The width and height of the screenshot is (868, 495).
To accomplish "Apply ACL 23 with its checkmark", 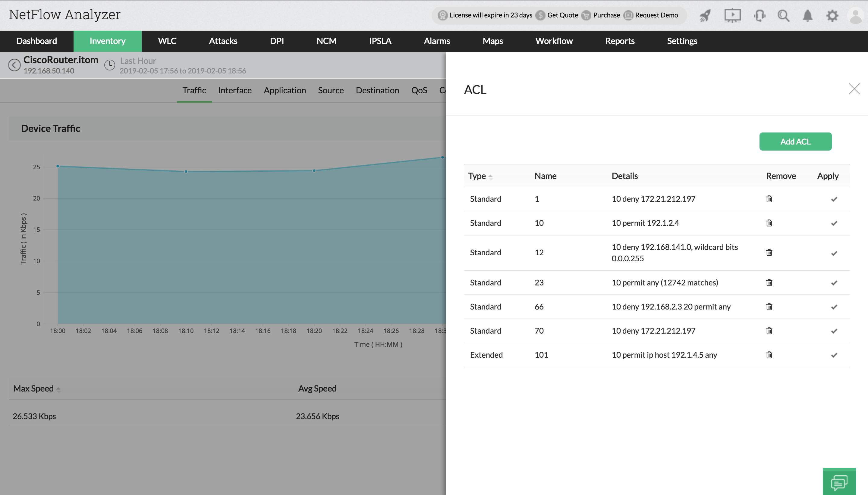I will tap(834, 283).
